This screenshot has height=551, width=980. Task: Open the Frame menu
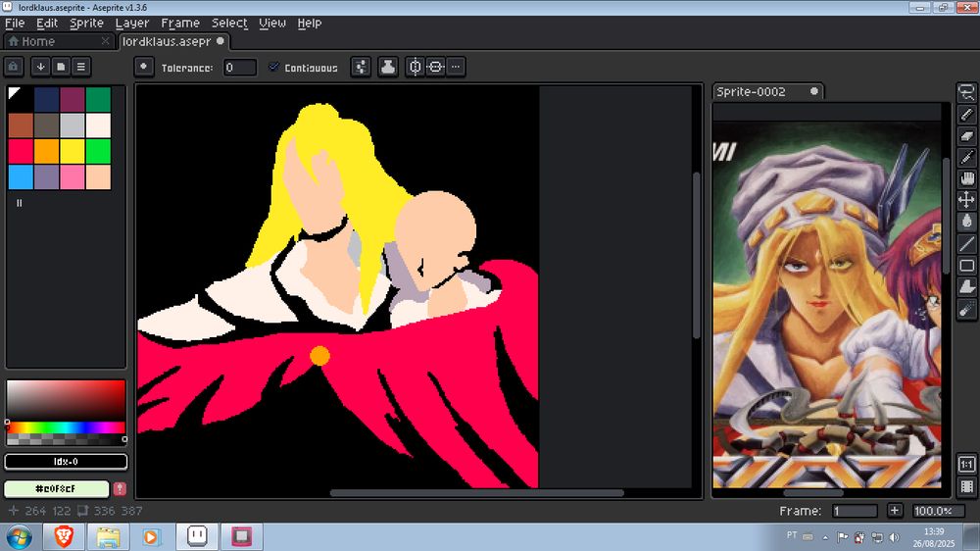click(x=180, y=24)
